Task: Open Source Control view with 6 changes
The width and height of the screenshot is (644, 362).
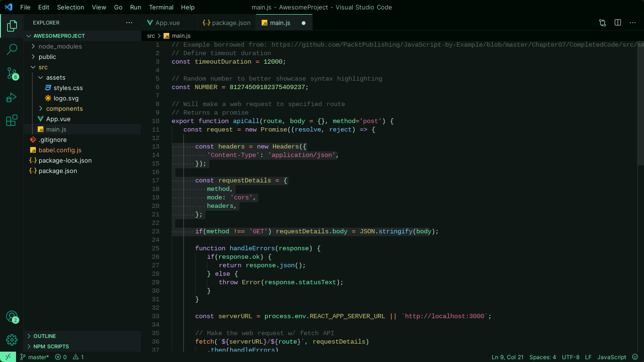Action: [12, 73]
